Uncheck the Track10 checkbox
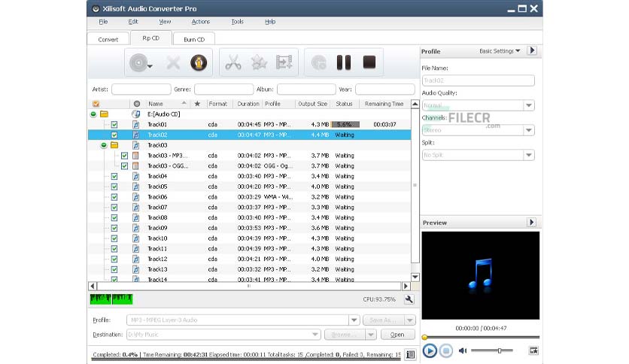Viewport: 629px width, 364px height. click(114, 238)
